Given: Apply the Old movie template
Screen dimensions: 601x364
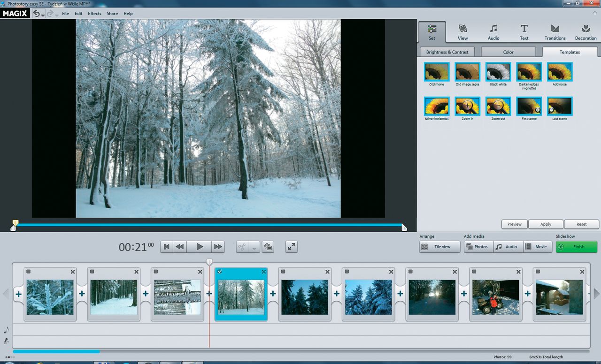Looking at the screenshot, I should pos(436,72).
